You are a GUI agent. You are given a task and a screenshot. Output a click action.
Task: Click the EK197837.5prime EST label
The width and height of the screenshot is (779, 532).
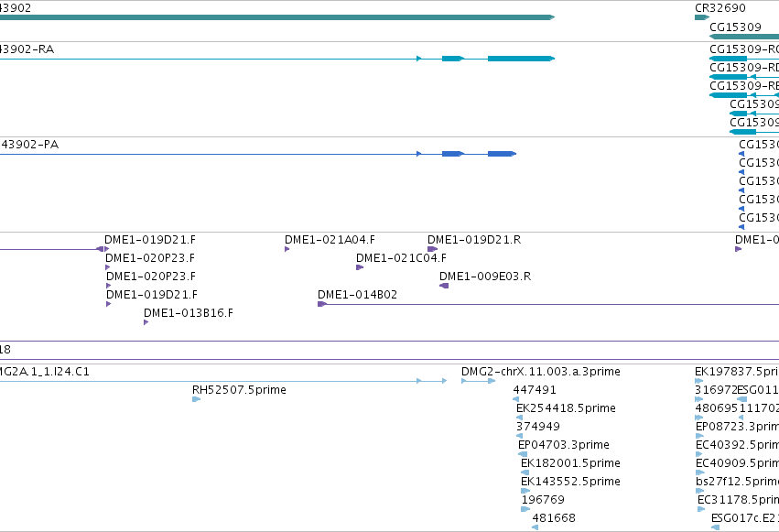(x=737, y=372)
